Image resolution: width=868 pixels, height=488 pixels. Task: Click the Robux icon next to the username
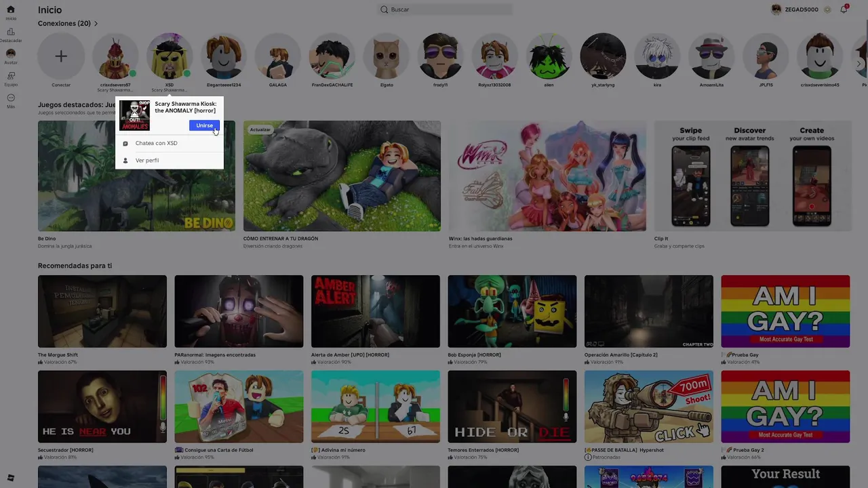827,9
